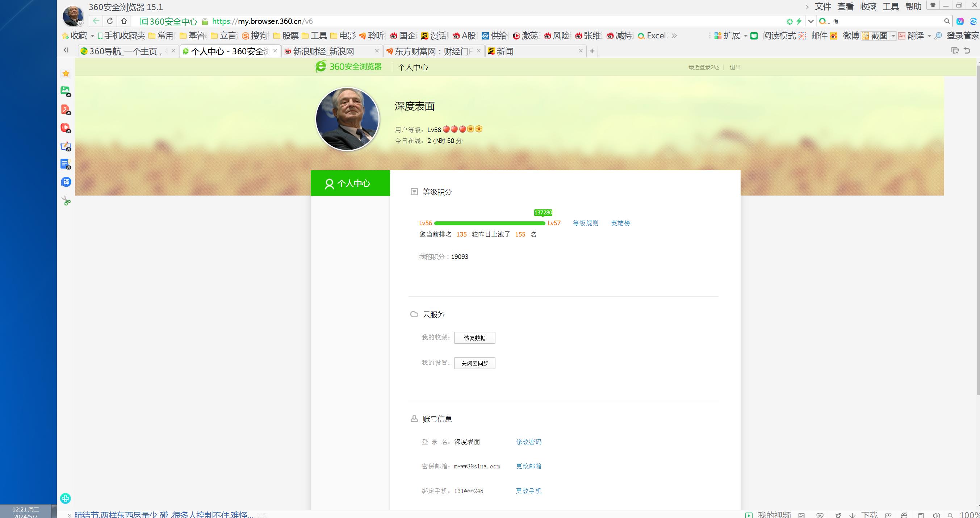
Task: Open a new tab with plus button
Action: 592,51
